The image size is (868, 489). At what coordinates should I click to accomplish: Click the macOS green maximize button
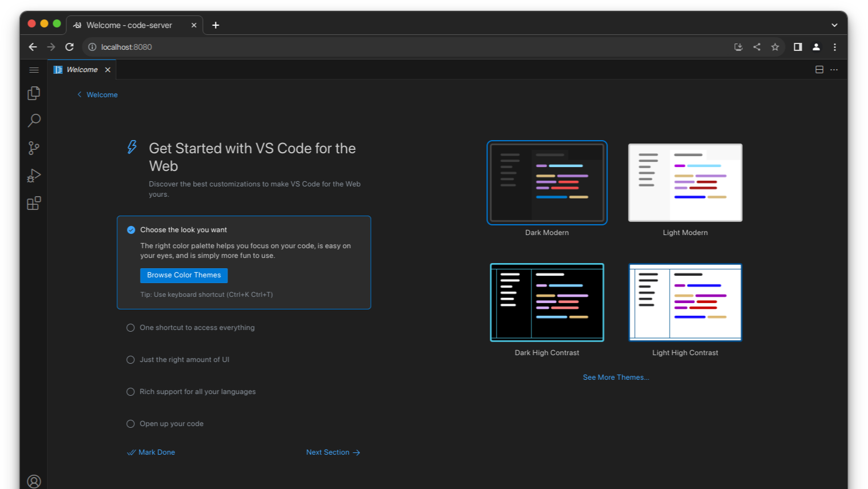click(x=57, y=23)
